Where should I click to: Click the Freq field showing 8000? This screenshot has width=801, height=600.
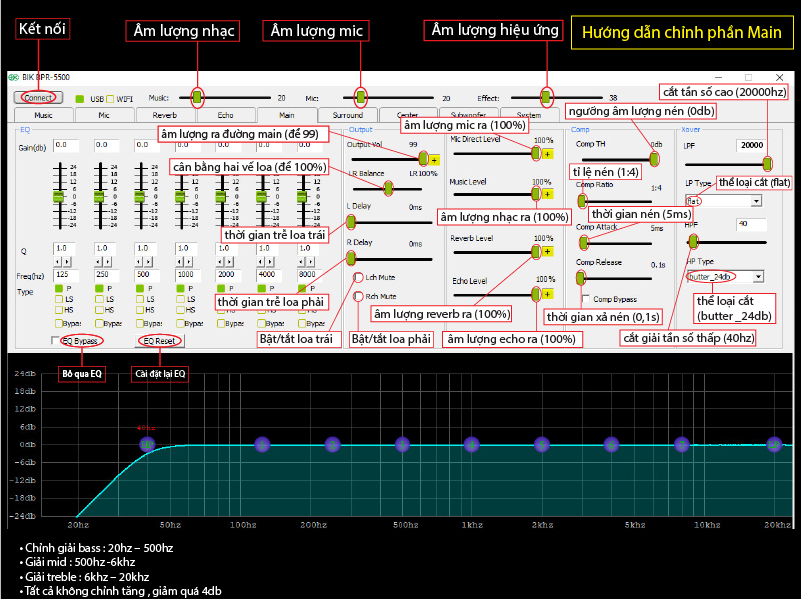tap(310, 275)
